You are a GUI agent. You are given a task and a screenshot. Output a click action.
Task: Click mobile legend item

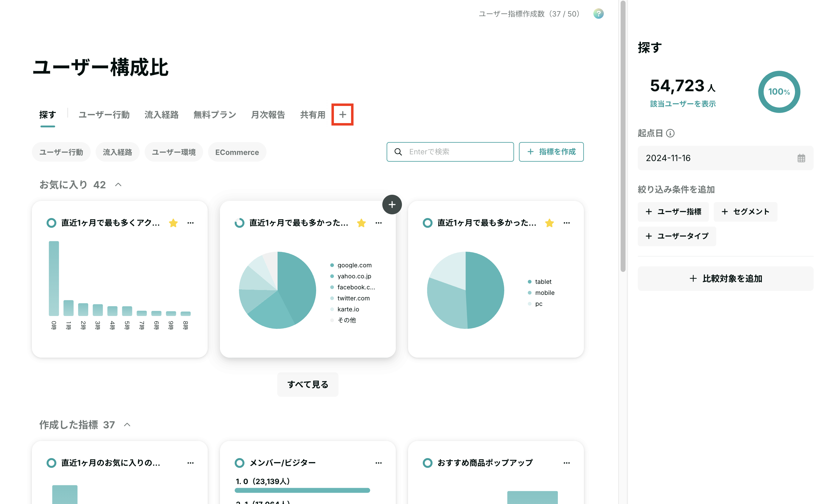pos(541,293)
